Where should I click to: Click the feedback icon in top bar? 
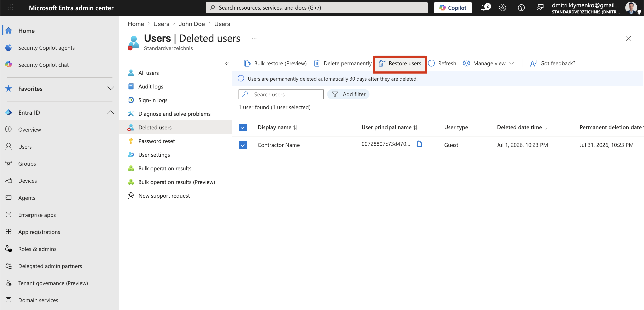[x=540, y=8]
